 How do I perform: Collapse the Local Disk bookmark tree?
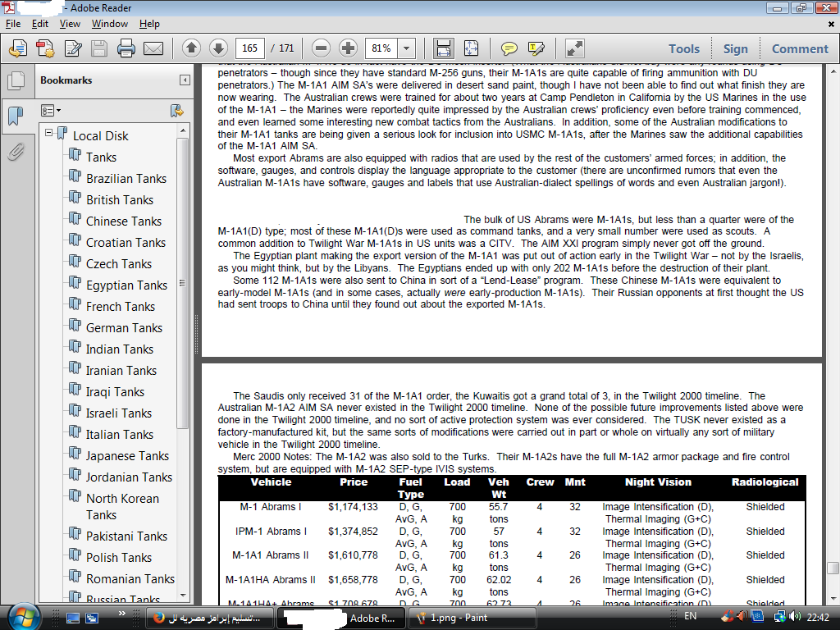click(x=48, y=132)
